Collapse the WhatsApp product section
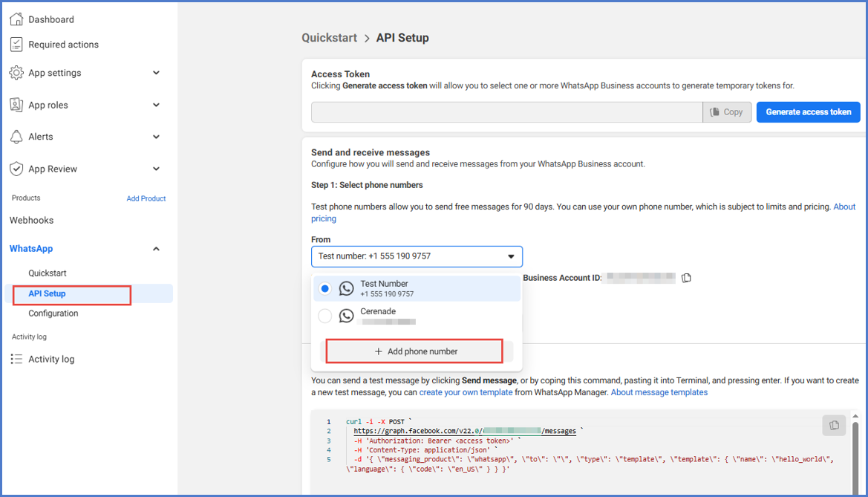 156,249
